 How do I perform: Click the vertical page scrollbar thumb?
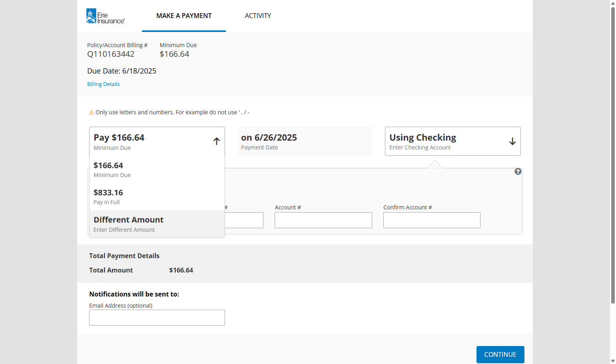(613, 156)
